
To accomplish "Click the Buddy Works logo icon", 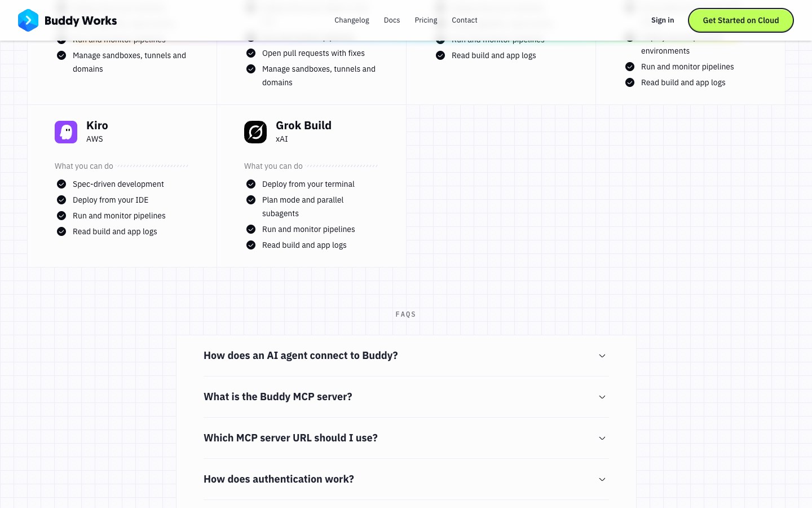I will coord(28,20).
